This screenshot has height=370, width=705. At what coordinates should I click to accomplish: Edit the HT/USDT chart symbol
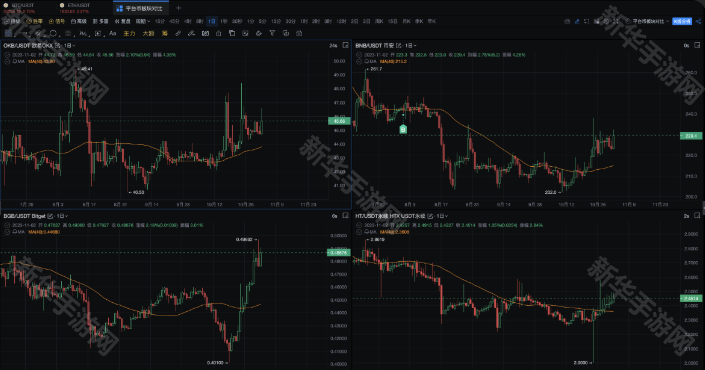pos(430,216)
